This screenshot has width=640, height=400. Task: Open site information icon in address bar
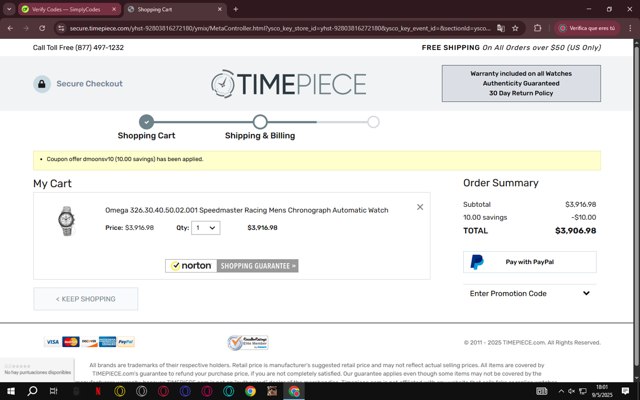coord(61,28)
